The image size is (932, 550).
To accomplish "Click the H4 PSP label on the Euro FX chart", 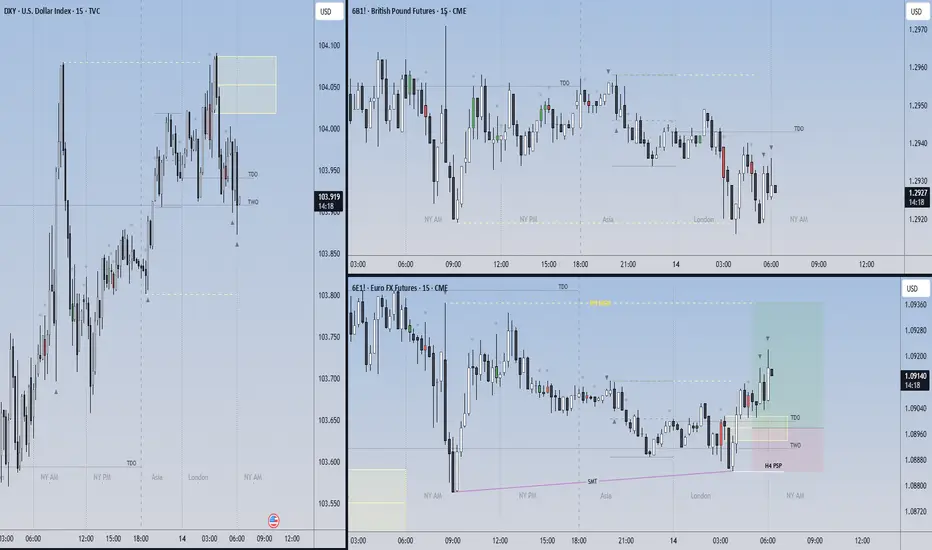I will (773, 466).
